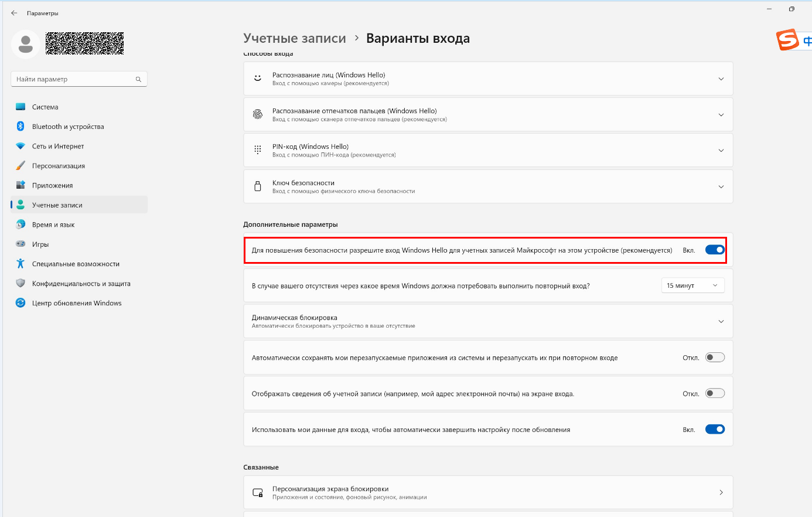Click the face recognition smiley icon
This screenshot has width=812, height=517.
[x=258, y=78]
